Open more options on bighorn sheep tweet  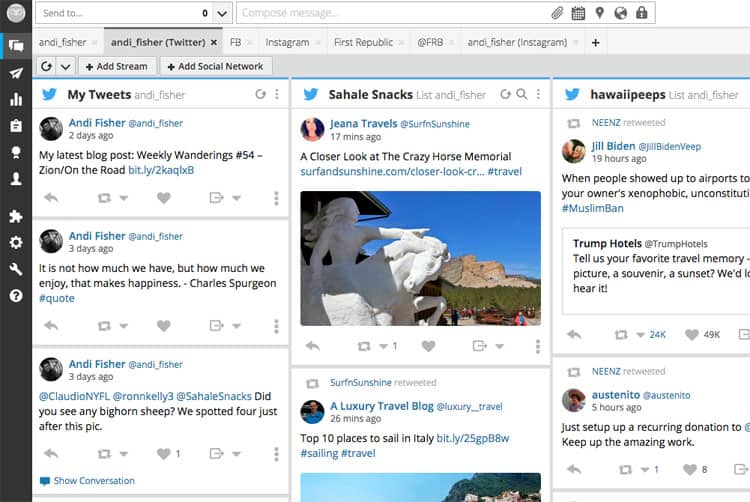pos(276,454)
